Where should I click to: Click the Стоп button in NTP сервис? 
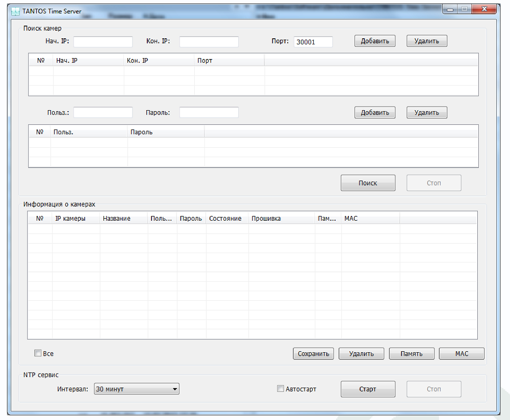pyautogui.click(x=433, y=389)
